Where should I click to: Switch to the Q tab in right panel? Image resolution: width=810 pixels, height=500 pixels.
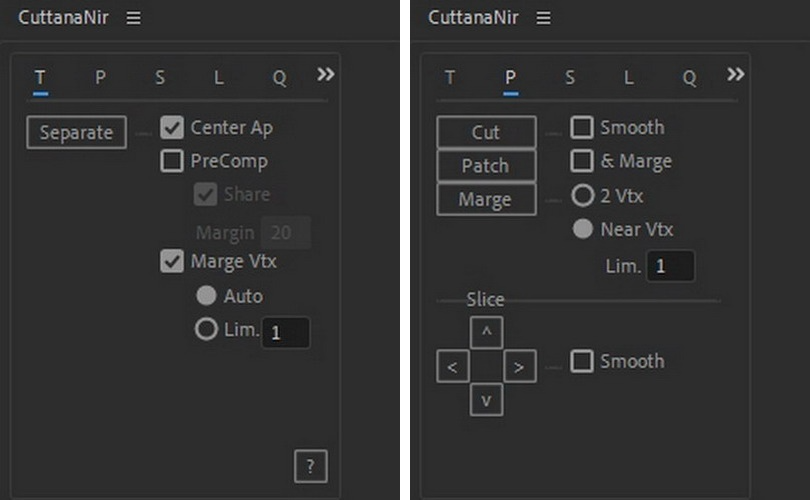click(x=689, y=78)
